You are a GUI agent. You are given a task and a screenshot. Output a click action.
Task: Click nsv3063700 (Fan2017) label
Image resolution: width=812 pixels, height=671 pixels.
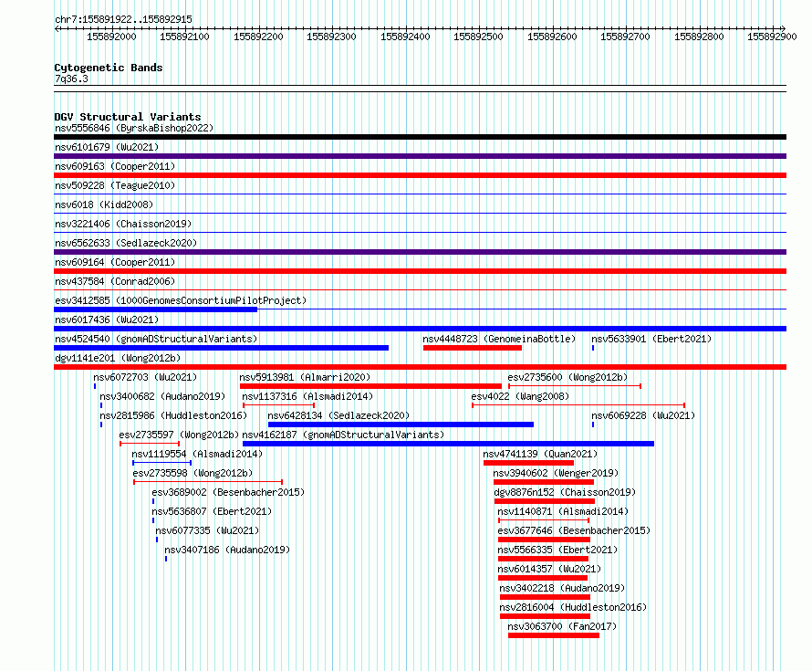coord(562,626)
